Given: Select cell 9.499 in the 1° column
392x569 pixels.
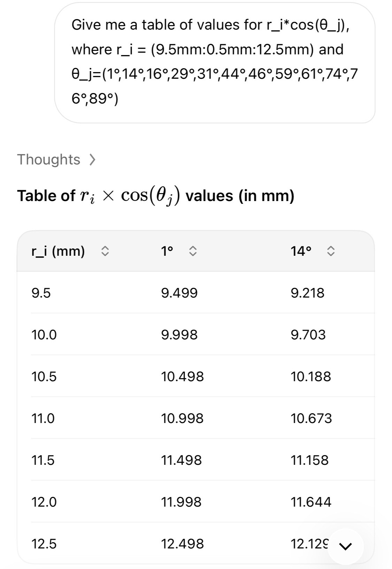Looking at the screenshot, I should [179, 293].
